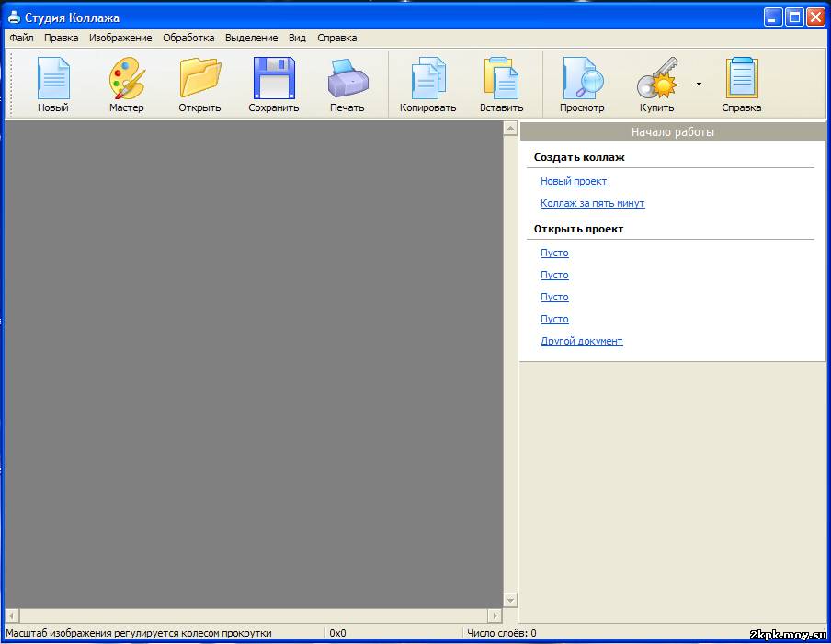Click the Сохранить floppy disk icon

274,78
